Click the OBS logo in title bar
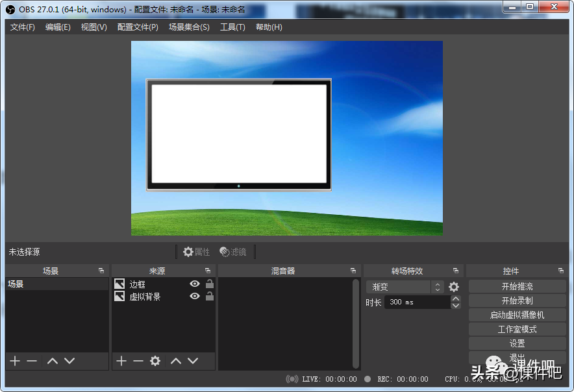The height and width of the screenshot is (392, 574). tap(10, 10)
